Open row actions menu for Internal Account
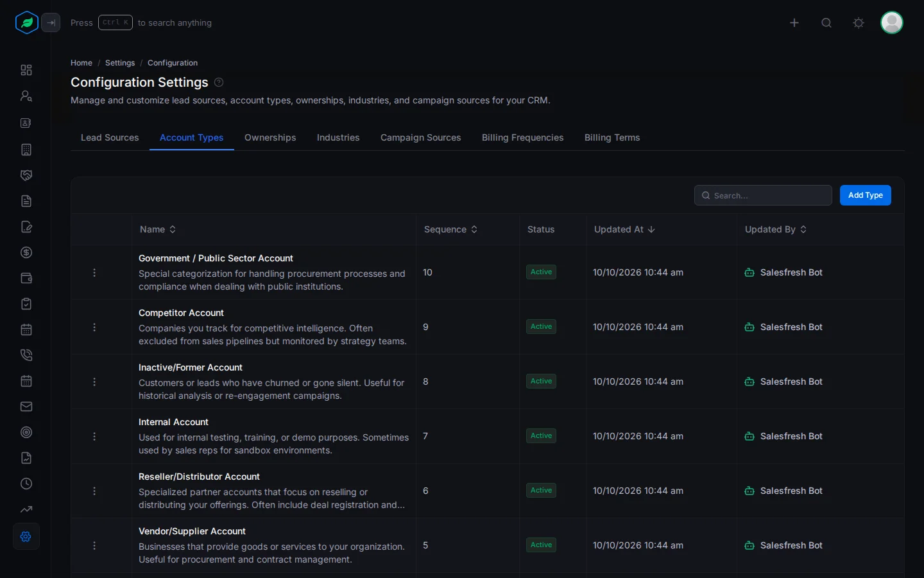Viewport: 924px width, 578px height. (x=94, y=436)
